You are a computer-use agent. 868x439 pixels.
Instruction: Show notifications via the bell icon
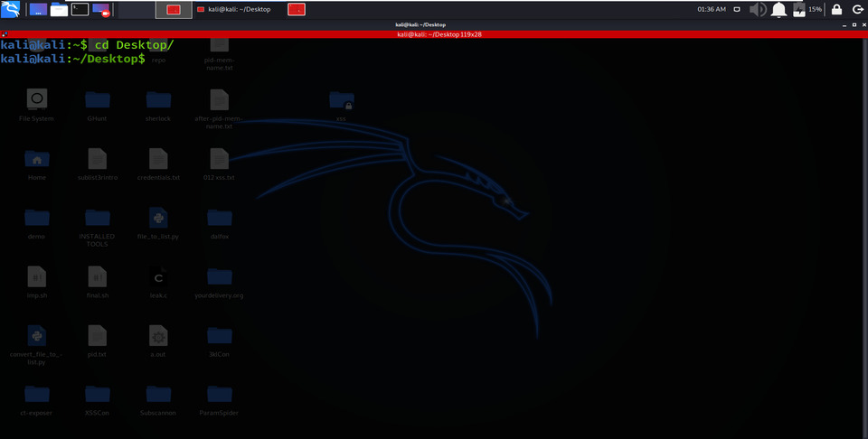[778, 9]
